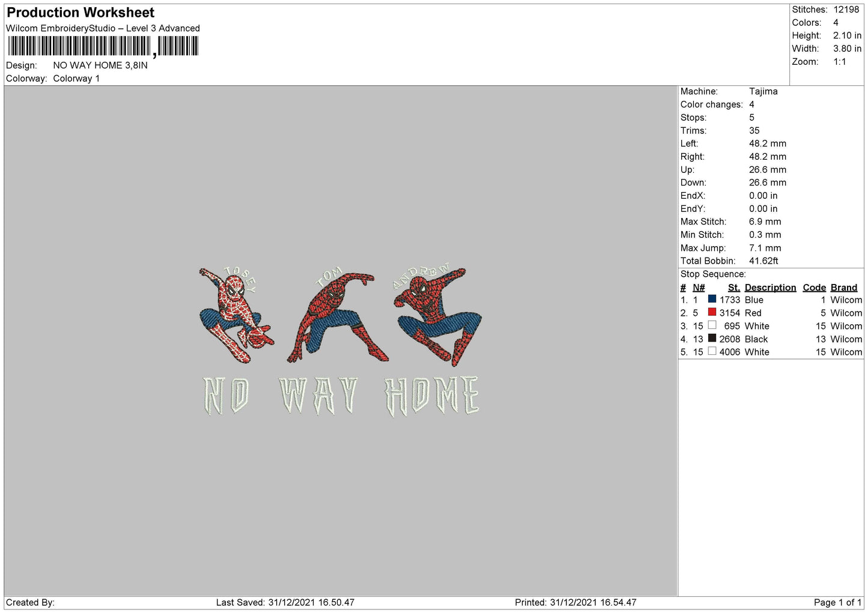Click the Brand column header
The image size is (868, 613).
pyautogui.click(x=844, y=288)
